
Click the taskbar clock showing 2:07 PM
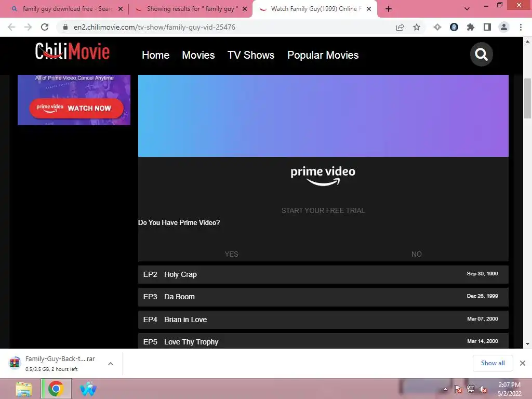coord(509,389)
